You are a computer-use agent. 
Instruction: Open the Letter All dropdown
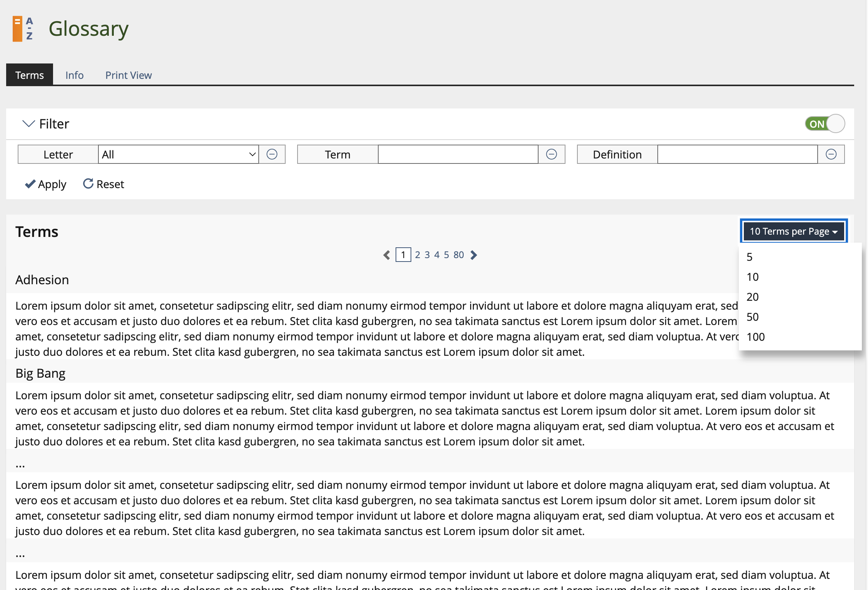click(178, 154)
